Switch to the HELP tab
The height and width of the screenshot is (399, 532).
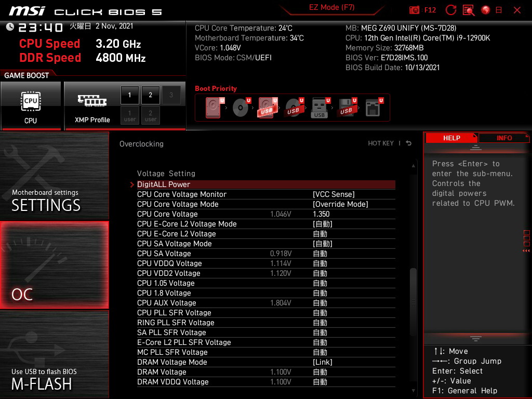pyautogui.click(x=451, y=138)
